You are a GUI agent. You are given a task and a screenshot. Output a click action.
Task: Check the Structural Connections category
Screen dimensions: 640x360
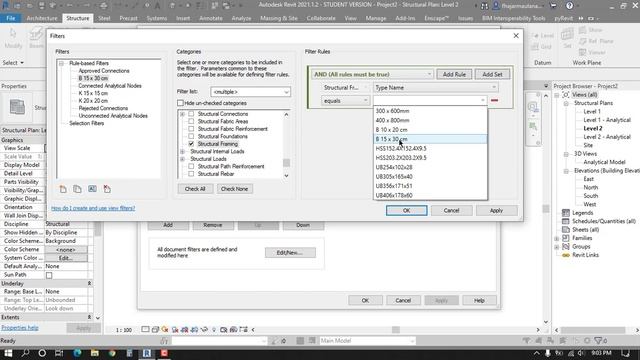pyautogui.click(x=191, y=114)
